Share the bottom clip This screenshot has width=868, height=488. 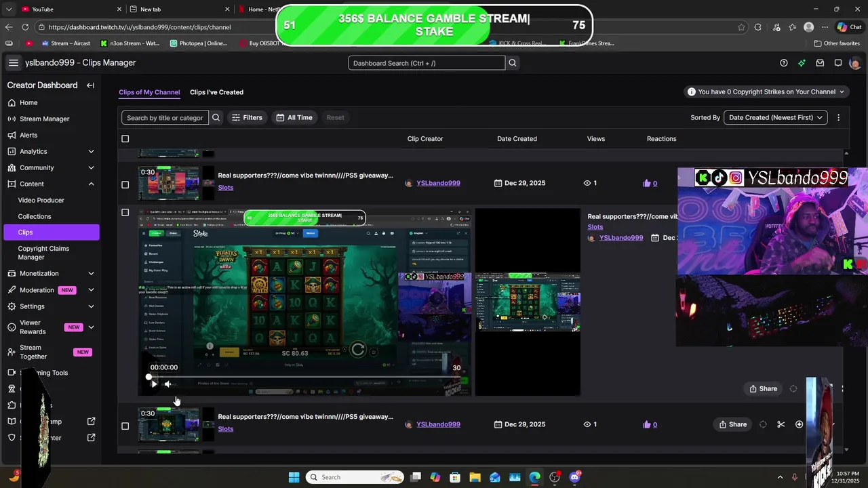coord(732,424)
